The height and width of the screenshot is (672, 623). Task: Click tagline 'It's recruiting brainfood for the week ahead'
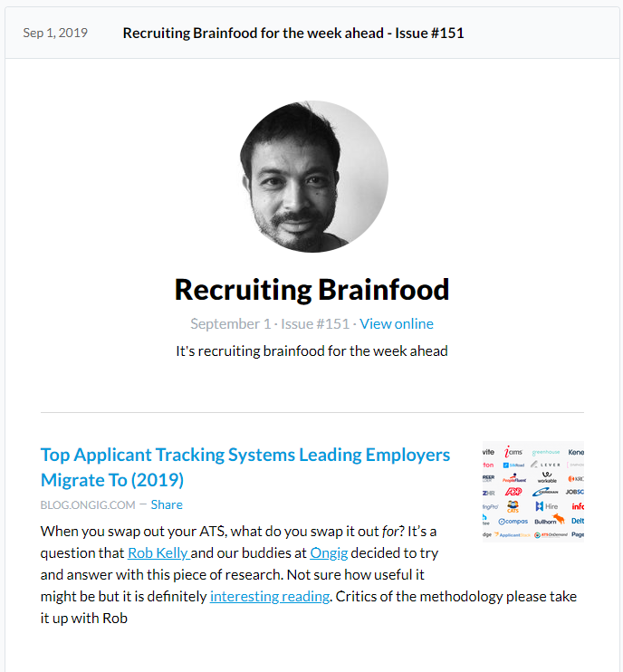click(x=311, y=351)
